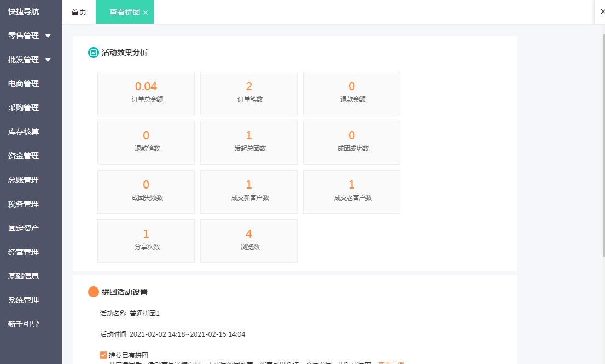Open 电商管理 in the sidebar
605x364 pixels.
tap(23, 84)
